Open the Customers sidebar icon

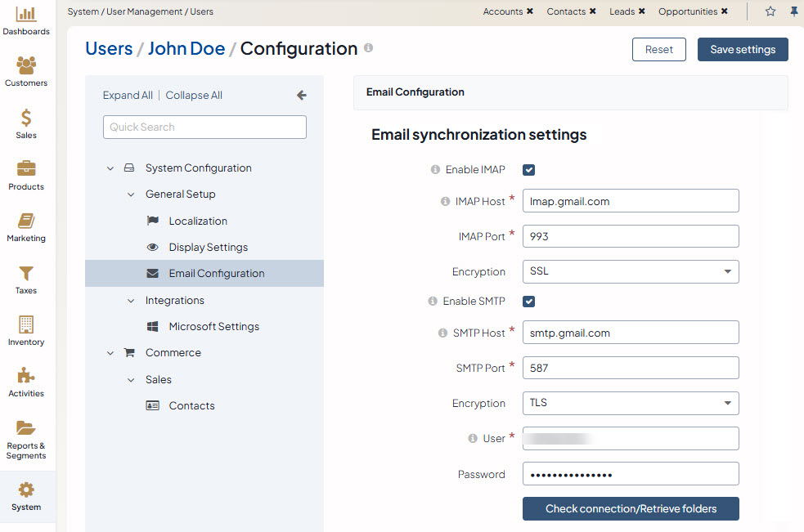pos(26,66)
